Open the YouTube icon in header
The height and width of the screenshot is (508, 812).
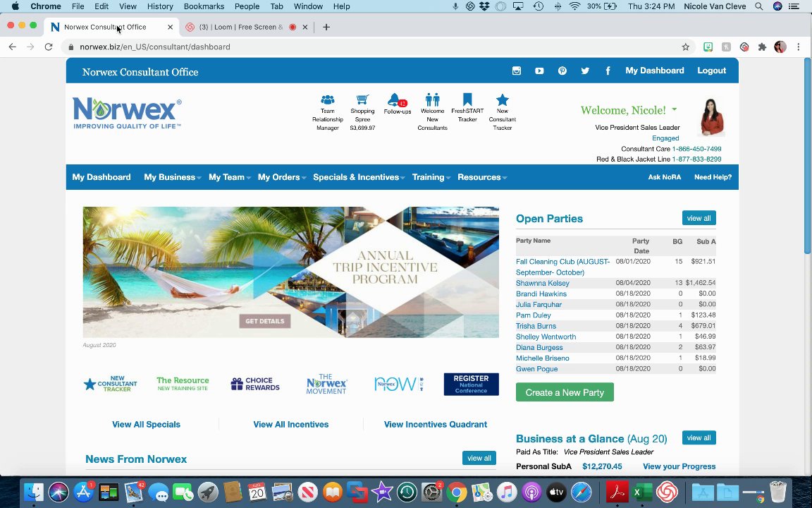pyautogui.click(x=539, y=71)
